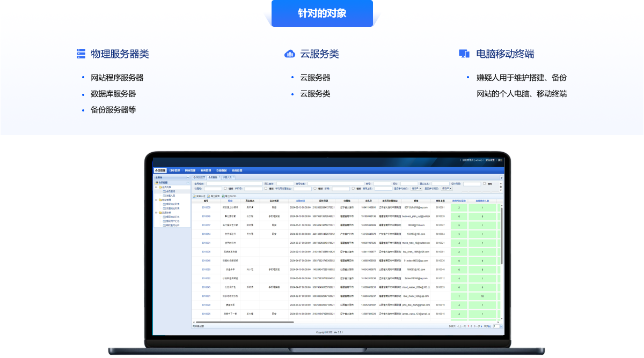Screen dimensions: 644x358
Task: Click the 电脑移动终端 devices icon
Action: tap(464, 54)
